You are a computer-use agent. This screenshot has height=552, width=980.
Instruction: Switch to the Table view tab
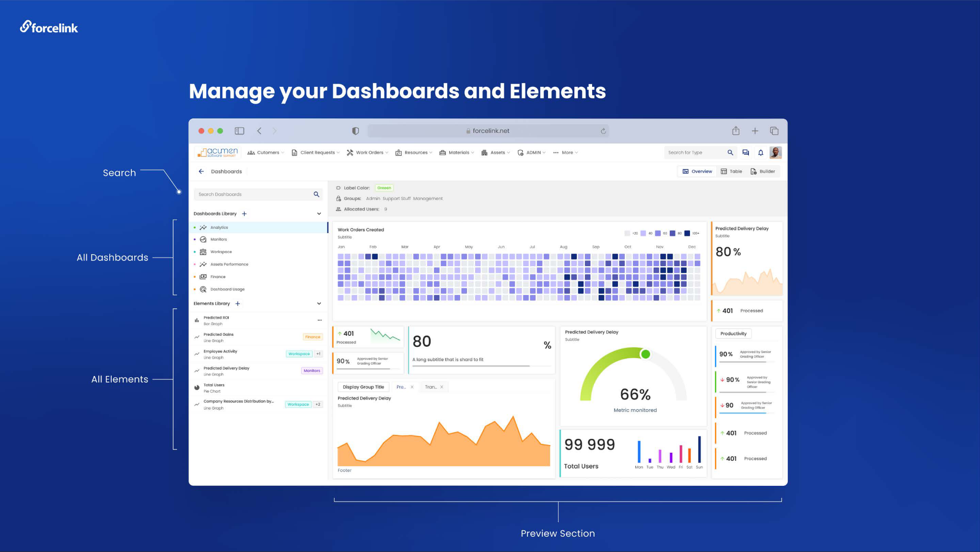pyautogui.click(x=731, y=171)
